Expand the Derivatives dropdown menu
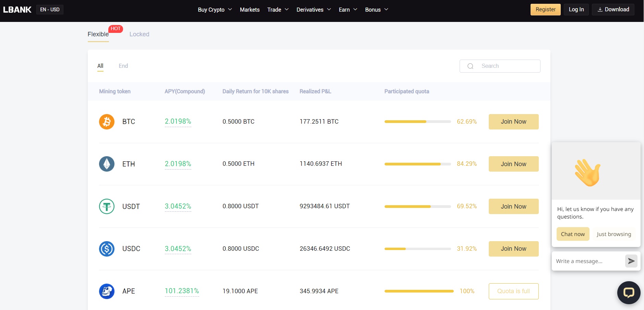 [x=314, y=10]
